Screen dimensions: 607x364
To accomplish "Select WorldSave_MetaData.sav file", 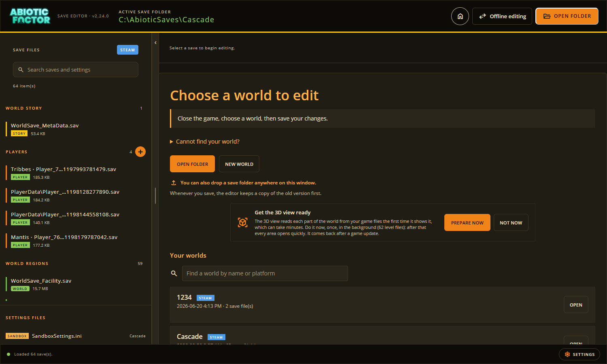I will 76,129.
